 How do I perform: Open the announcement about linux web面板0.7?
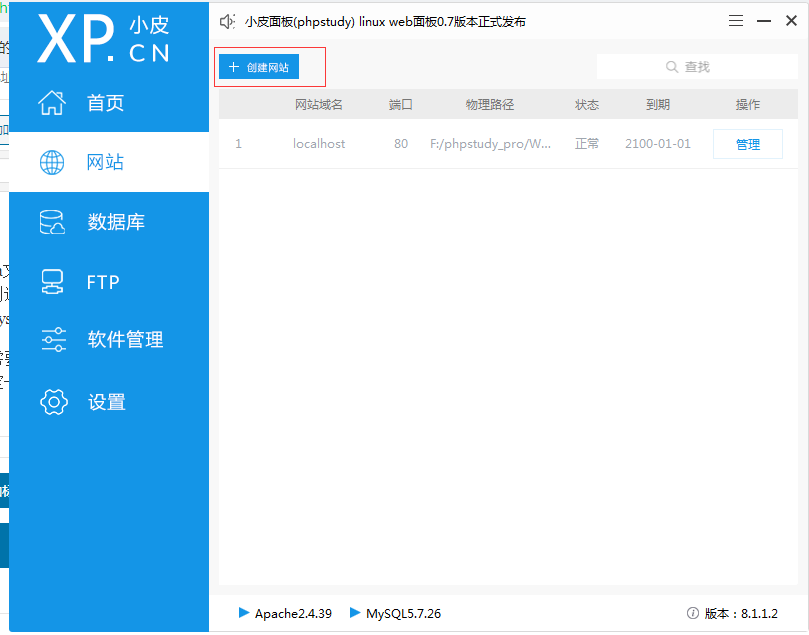[x=385, y=22]
